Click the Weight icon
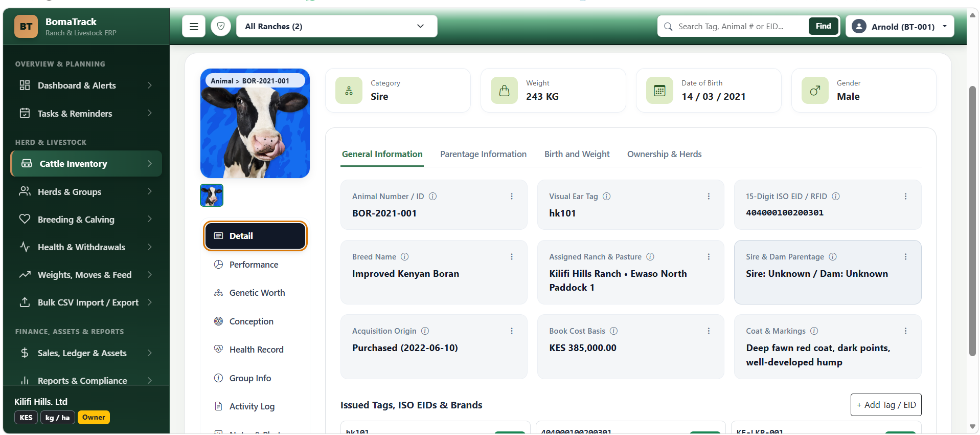 pos(504,91)
